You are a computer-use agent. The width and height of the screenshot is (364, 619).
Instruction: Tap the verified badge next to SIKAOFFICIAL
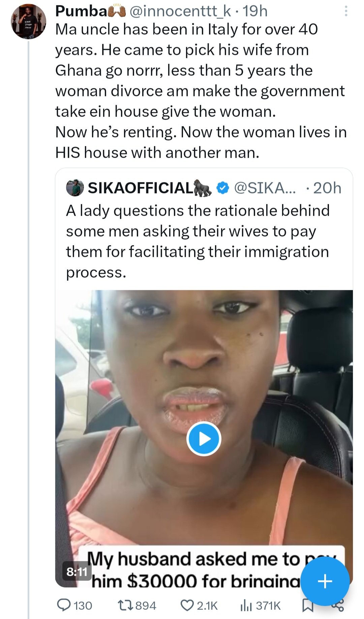[x=222, y=188]
